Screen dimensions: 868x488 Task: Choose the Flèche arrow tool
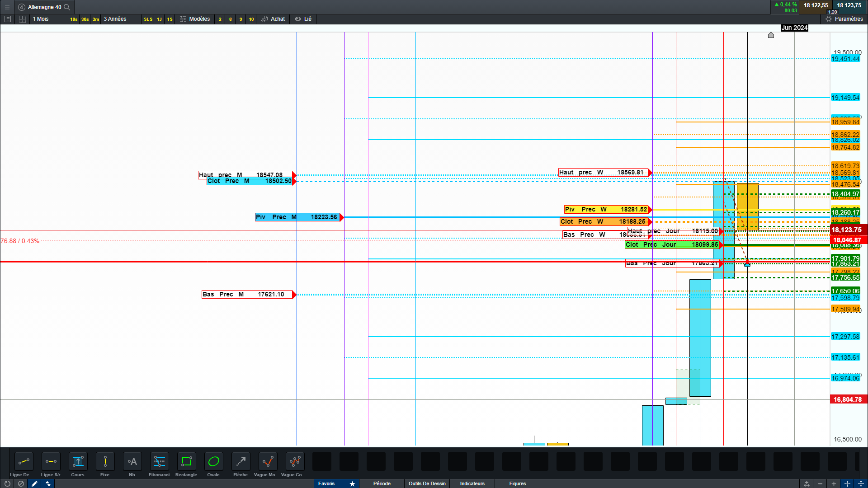[x=241, y=462]
